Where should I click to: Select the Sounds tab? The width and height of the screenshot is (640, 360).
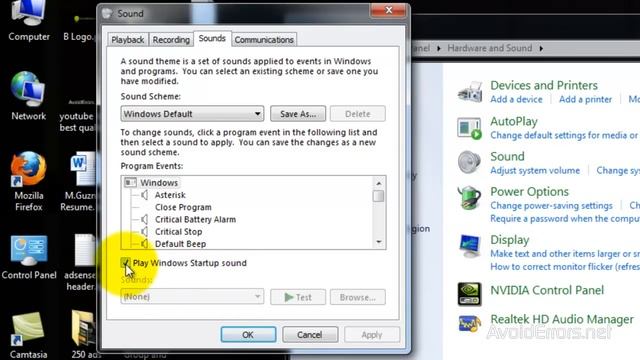[212, 38]
